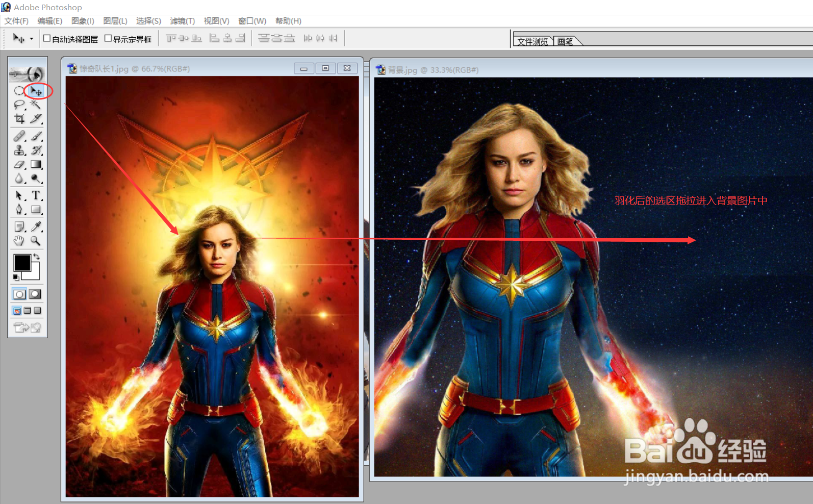Screen dimensions: 813x504
Task: Select the Path Selection arrow tool
Action: [x=19, y=195]
